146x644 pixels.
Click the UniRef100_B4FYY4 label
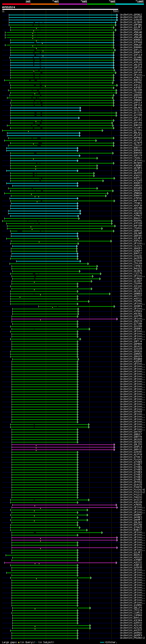coord(131,201)
